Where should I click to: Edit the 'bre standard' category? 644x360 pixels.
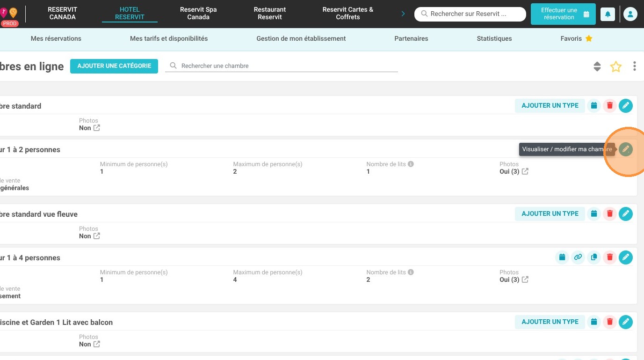626,106
